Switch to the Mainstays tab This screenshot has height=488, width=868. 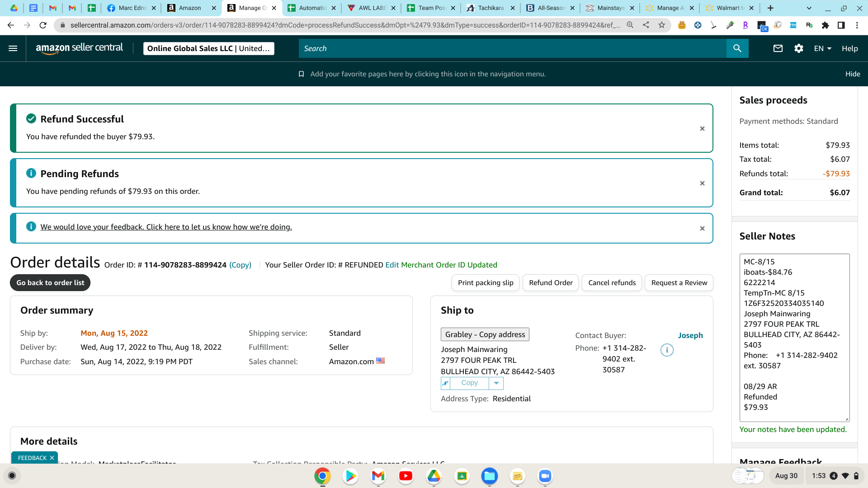[609, 8]
